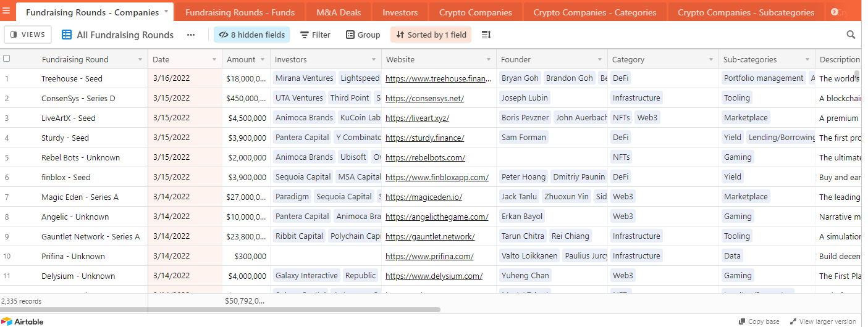This screenshot has height=327, width=868.
Task: Click the Joseph Lubin founder tag
Action: [x=525, y=98]
